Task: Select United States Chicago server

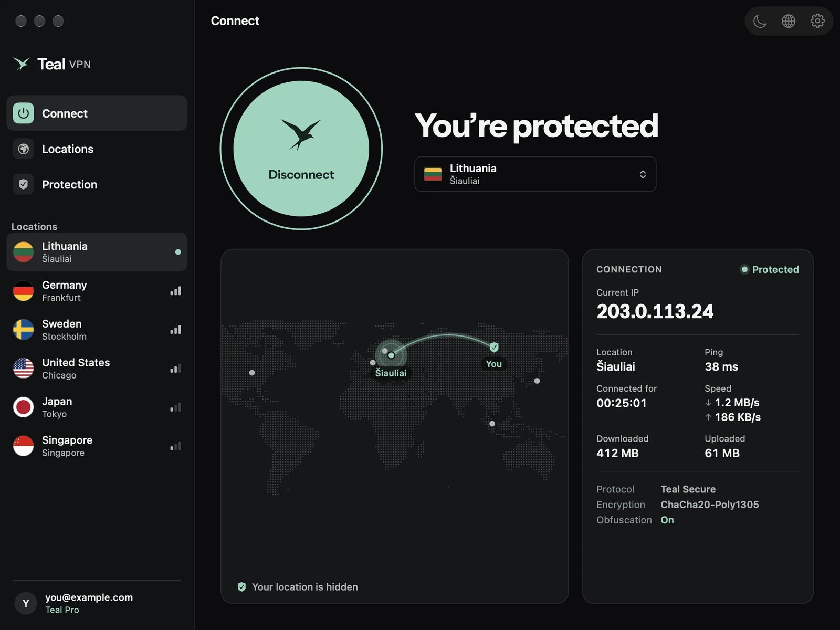Action: pyautogui.click(x=97, y=369)
